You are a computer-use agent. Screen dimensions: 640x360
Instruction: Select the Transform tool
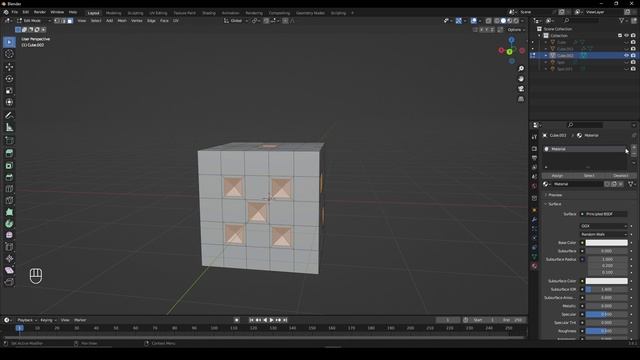click(x=9, y=102)
